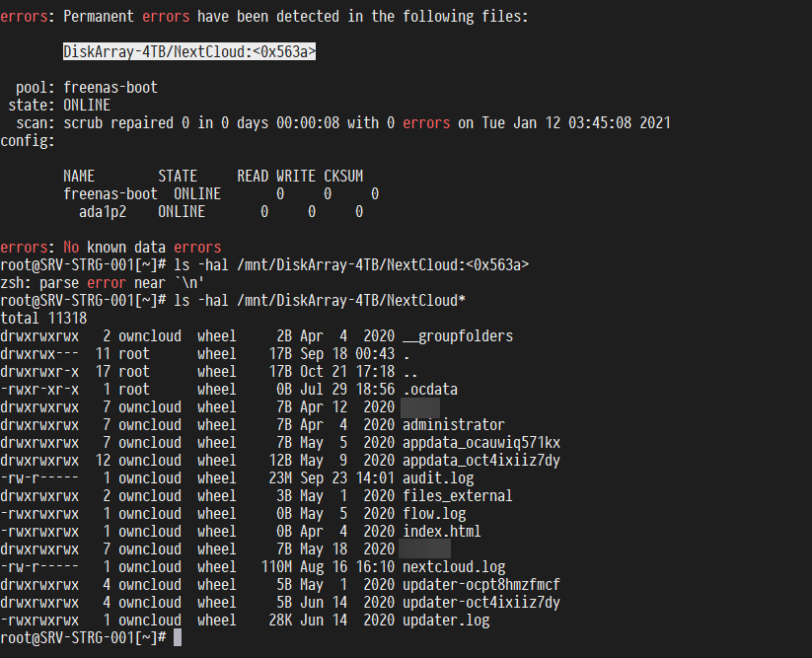Click the 'ls -hal /mnt/DiskArray-4TB/NextCloud*' command

[x=320, y=300]
